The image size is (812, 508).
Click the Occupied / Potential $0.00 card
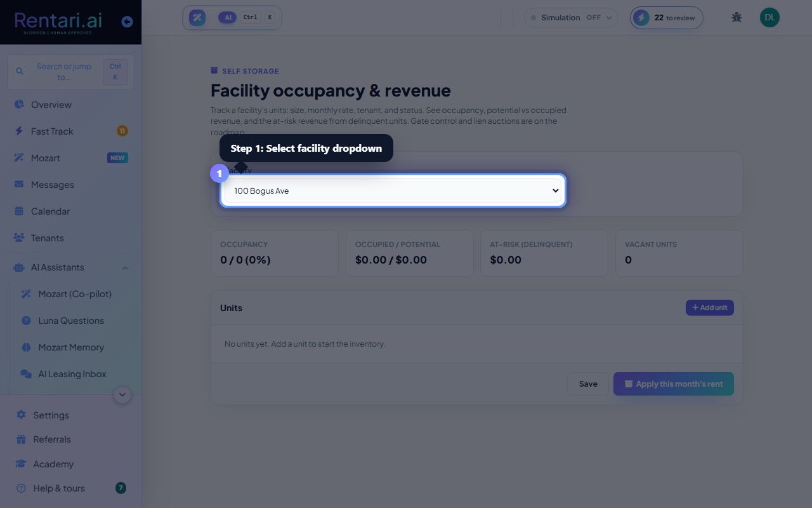coord(410,253)
